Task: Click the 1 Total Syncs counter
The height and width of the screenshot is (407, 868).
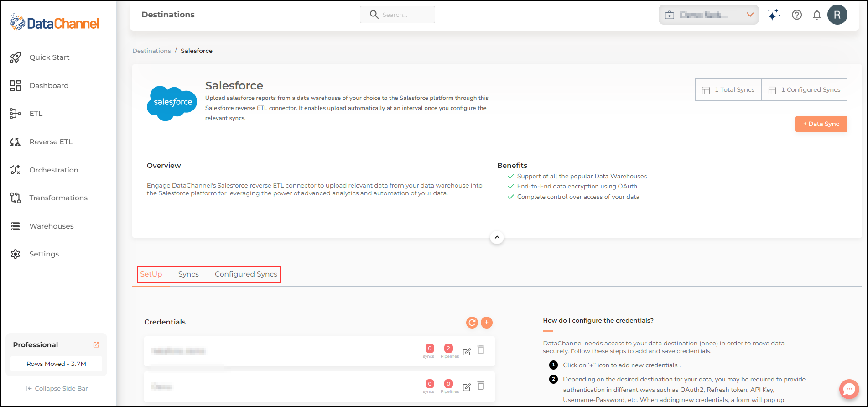Action: click(728, 90)
